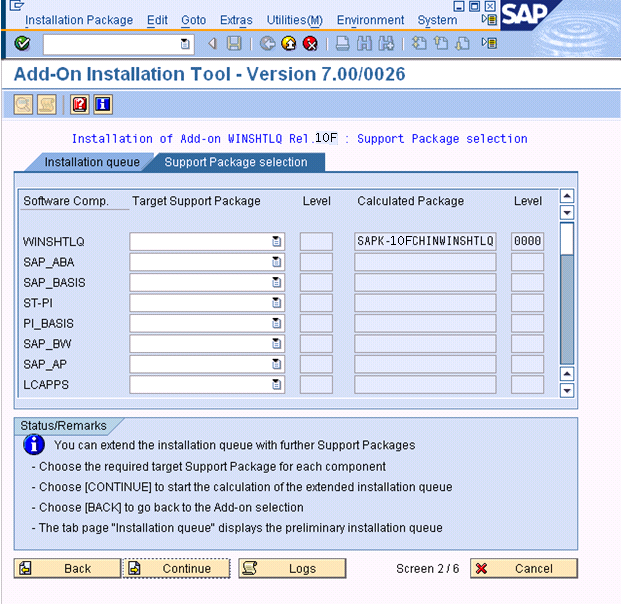Click the First Page toolbar icon
621x604 pixels.
(419, 43)
